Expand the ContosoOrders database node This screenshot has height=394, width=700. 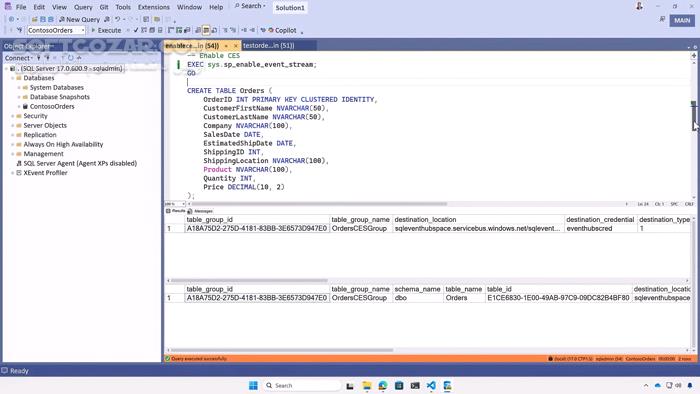[19, 107]
